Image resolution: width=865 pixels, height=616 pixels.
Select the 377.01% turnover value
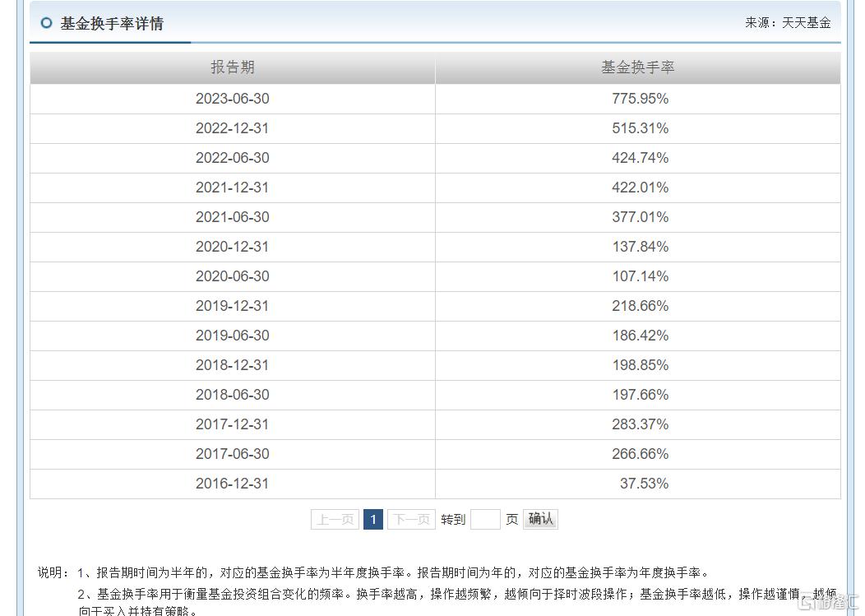point(640,217)
